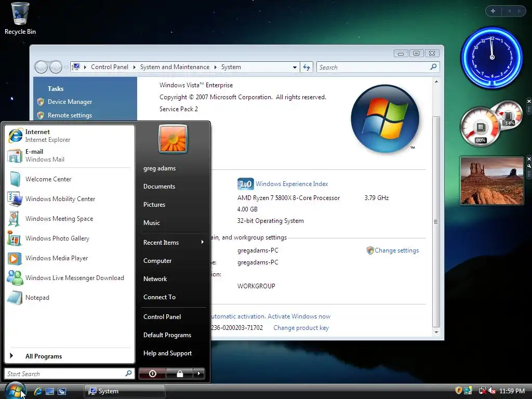Click the muted volume tray icon
The image size is (532, 399).
[x=492, y=391]
